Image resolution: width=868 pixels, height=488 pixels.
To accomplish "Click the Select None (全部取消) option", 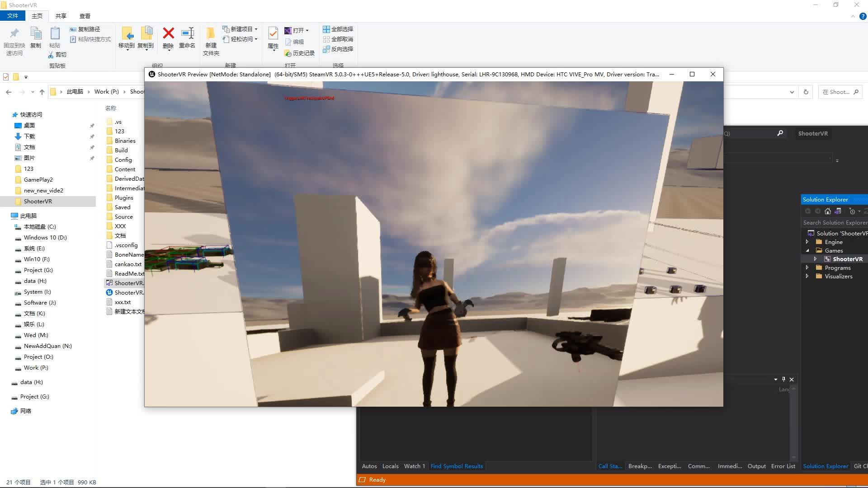I will click(x=338, y=39).
